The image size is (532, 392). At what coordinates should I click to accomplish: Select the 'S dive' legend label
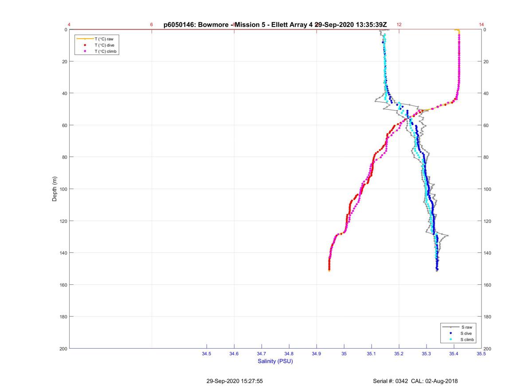[467, 333]
